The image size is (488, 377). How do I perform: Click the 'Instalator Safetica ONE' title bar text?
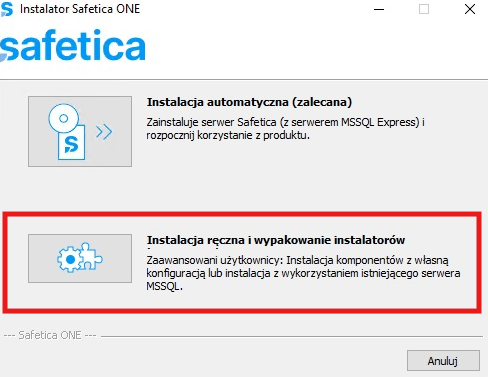pyautogui.click(x=80, y=9)
